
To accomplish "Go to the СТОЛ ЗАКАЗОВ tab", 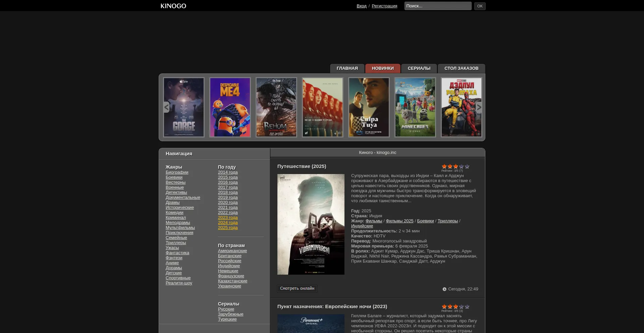I will tap(461, 68).
